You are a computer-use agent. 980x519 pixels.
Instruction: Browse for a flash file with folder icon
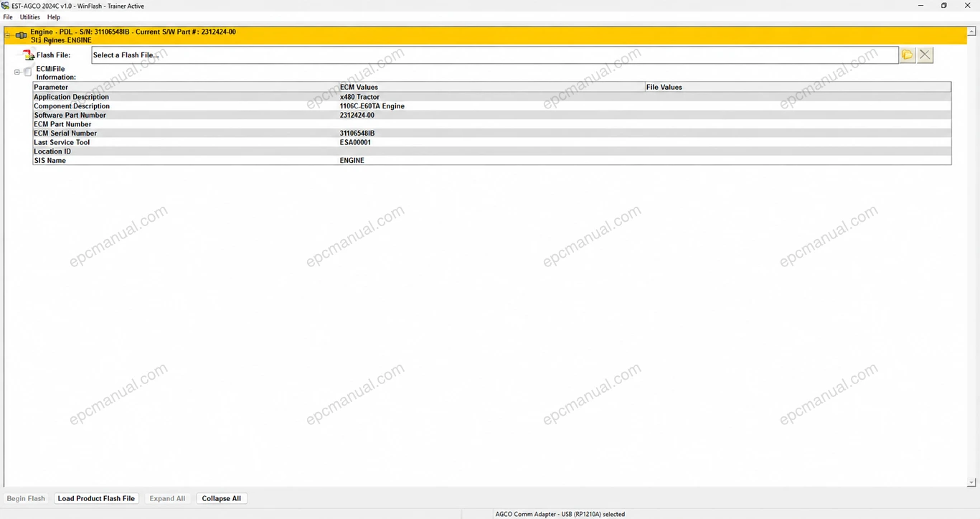pyautogui.click(x=908, y=55)
